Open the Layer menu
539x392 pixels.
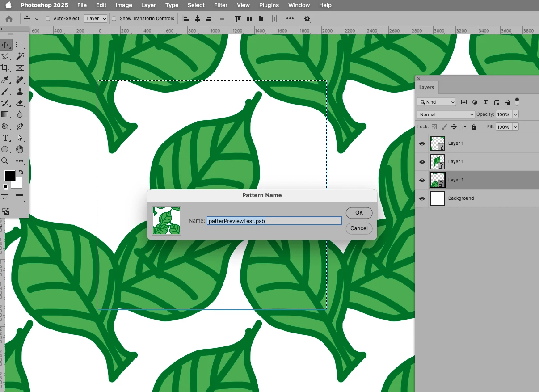click(148, 5)
